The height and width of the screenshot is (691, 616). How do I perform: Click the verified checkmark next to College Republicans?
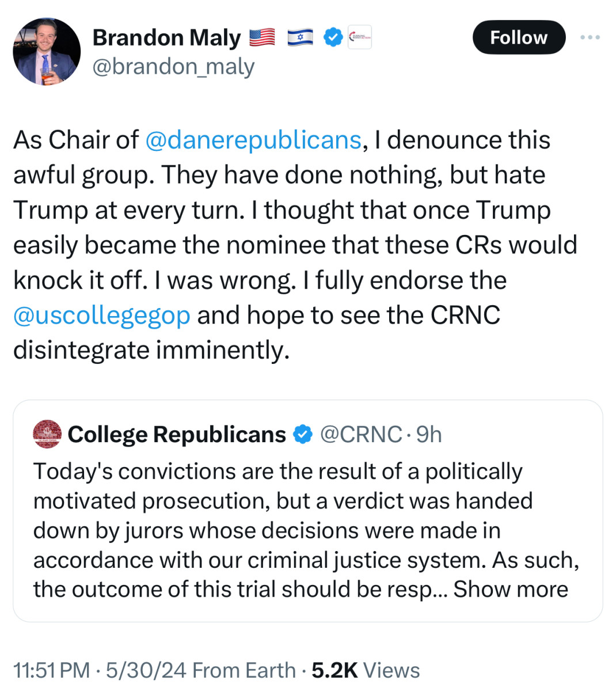coord(303,434)
